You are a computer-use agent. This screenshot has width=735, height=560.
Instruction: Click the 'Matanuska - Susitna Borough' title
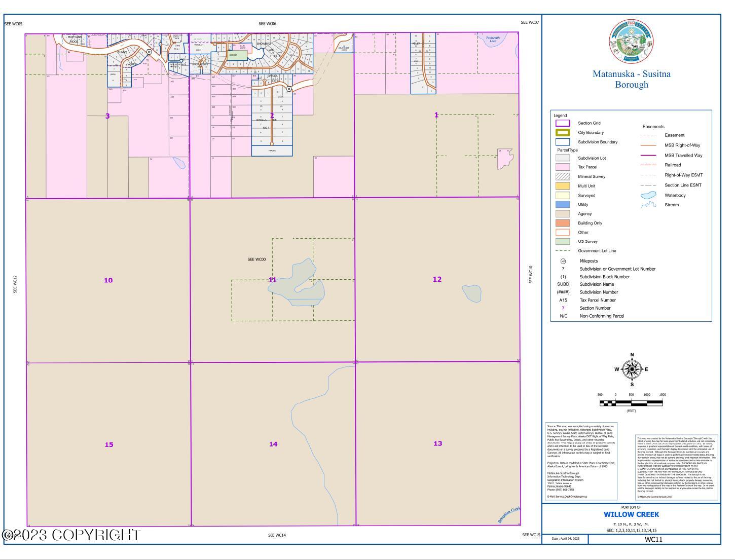[632, 79]
